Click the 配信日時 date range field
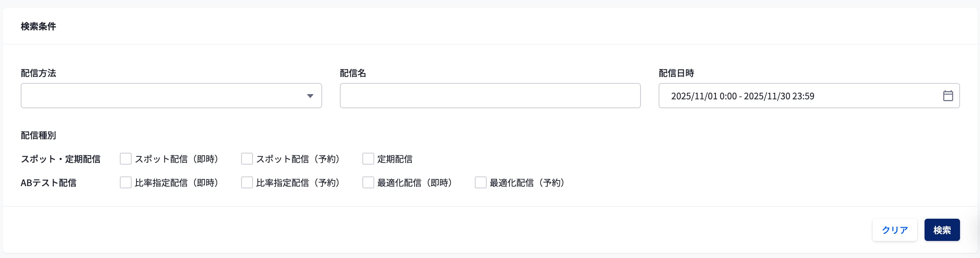The image size is (980, 258). click(x=799, y=96)
